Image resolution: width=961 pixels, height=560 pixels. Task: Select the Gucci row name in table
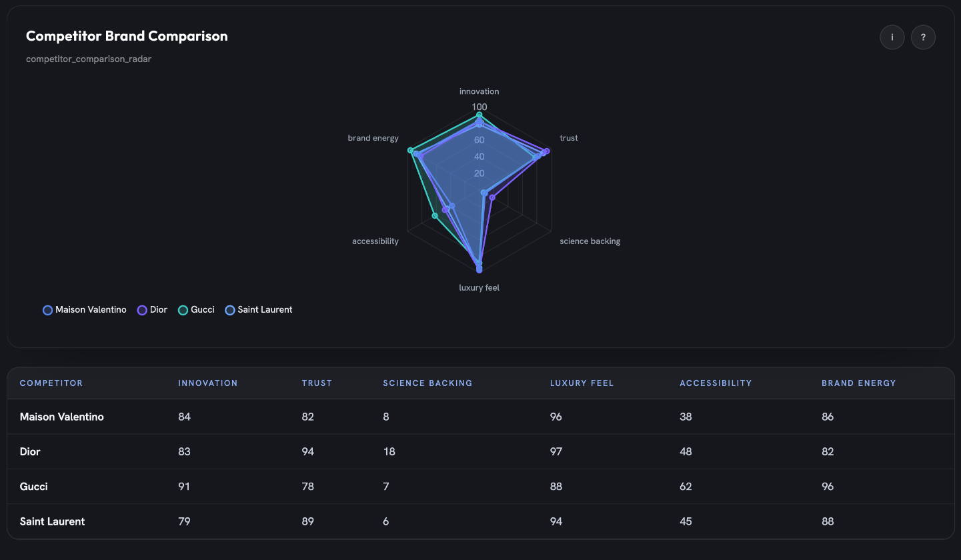coord(34,487)
